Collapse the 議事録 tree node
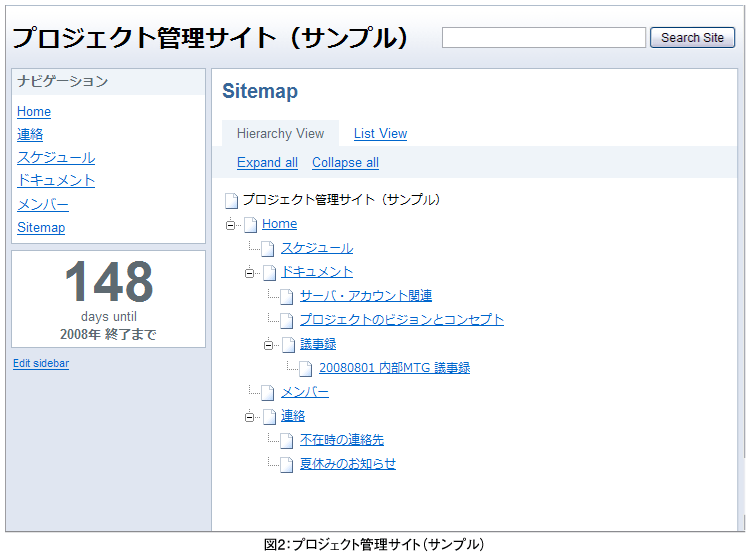 pos(268,345)
